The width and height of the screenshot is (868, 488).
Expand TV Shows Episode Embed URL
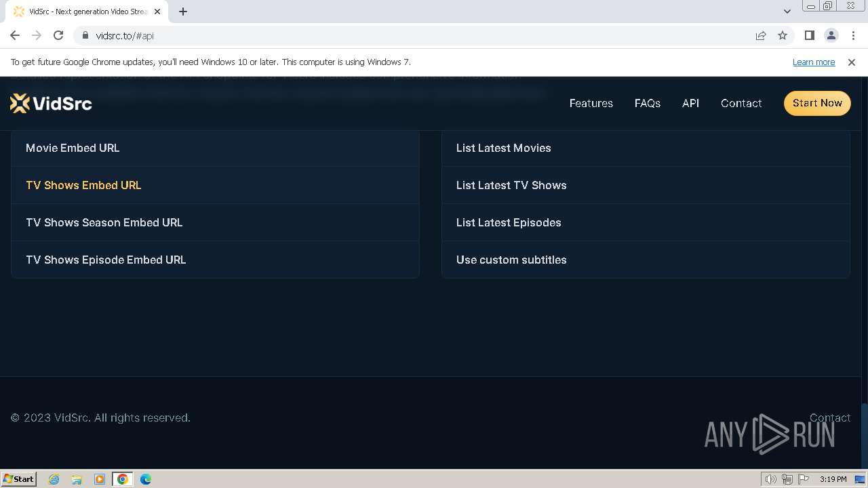(x=215, y=260)
